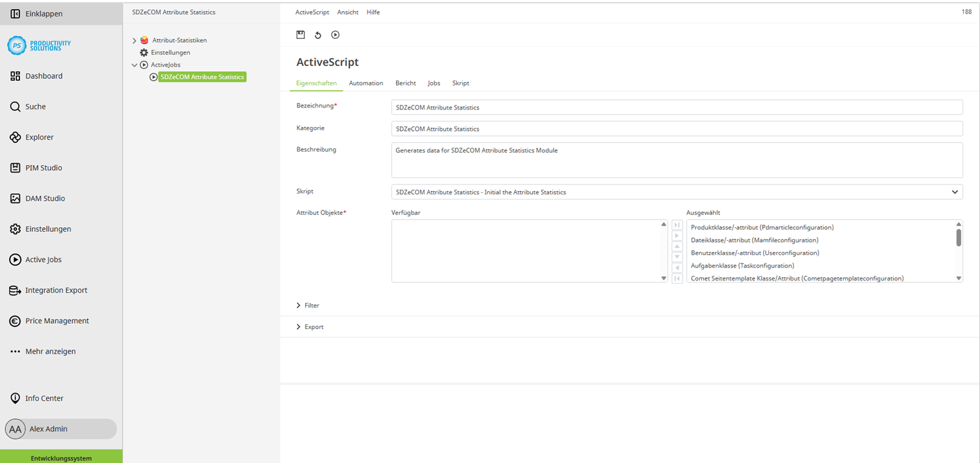
Task: Expand the Attribut-Statistiken tree node
Action: [134, 41]
